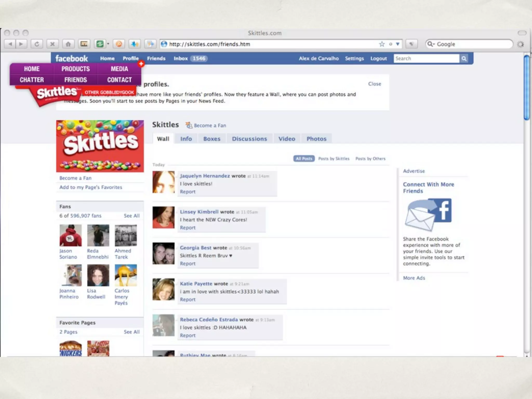
Task: Click the large Skittles profile picture
Action: [x=100, y=146]
